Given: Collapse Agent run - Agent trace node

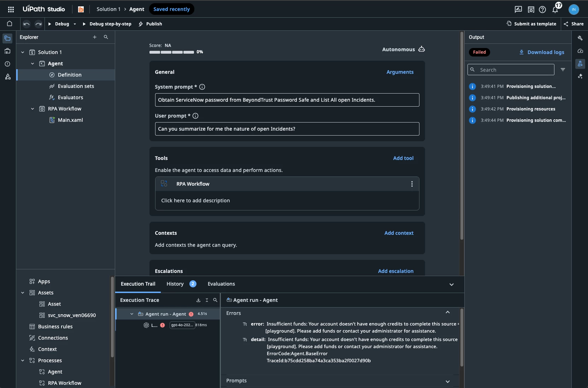Looking at the screenshot, I should point(132,314).
